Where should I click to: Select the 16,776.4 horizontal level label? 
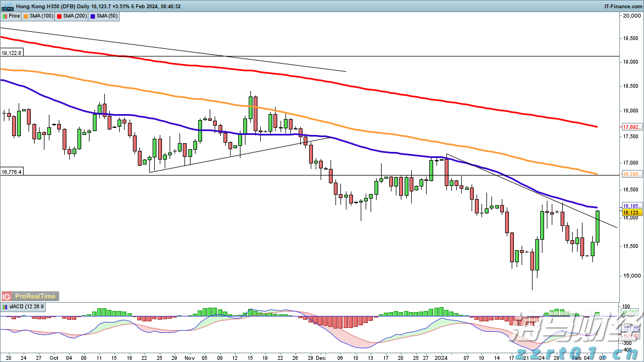(x=12, y=172)
